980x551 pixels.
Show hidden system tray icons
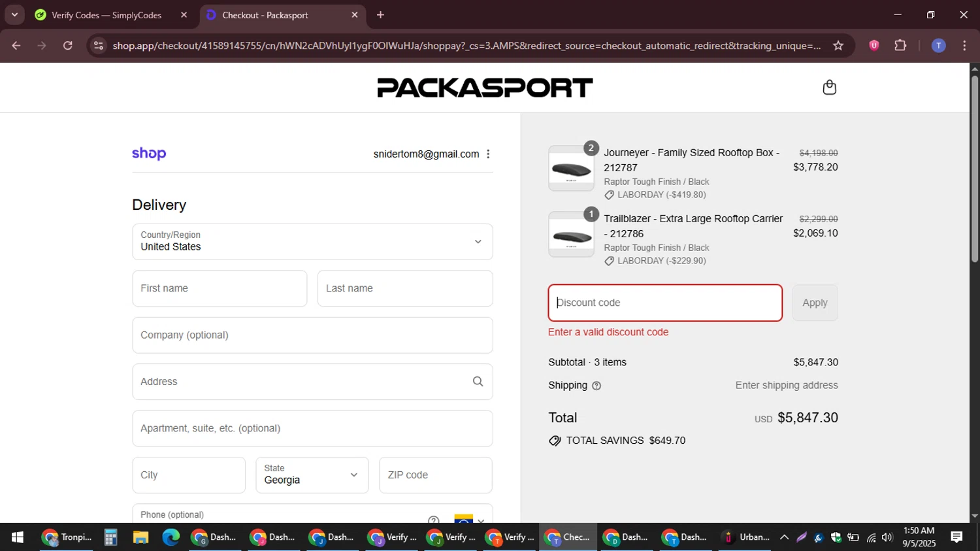pyautogui.click(x=784, y=537)
